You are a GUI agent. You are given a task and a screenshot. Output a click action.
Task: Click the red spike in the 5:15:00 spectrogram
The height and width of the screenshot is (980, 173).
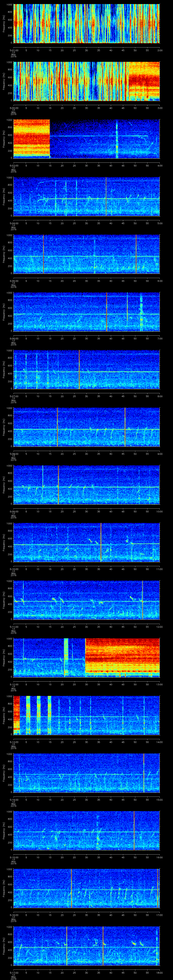pos(134,831)
